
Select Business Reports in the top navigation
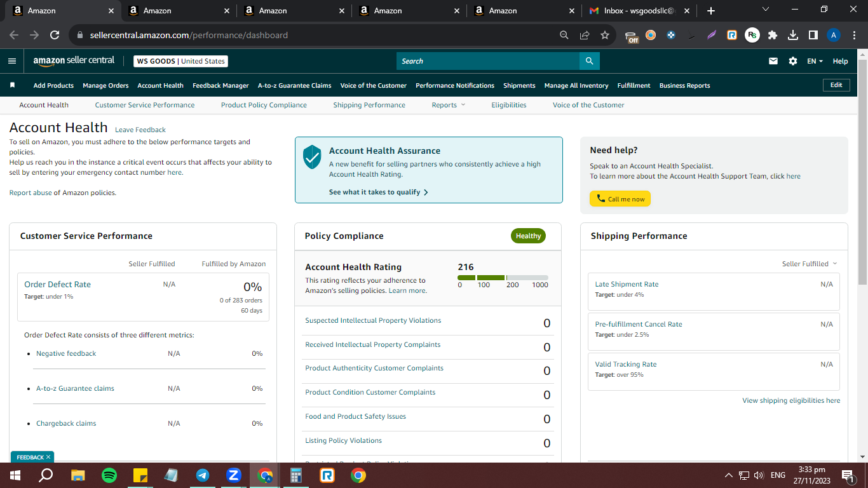point(684,85)
